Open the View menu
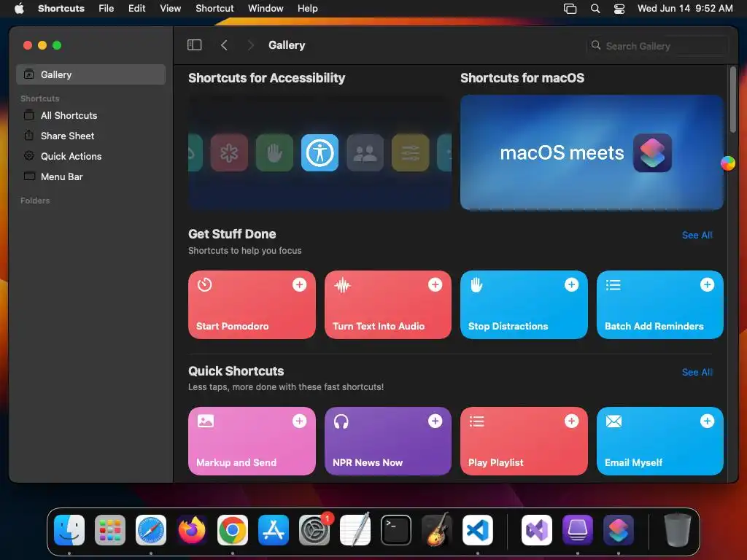747x560 pixels. (x=170, y=8)
